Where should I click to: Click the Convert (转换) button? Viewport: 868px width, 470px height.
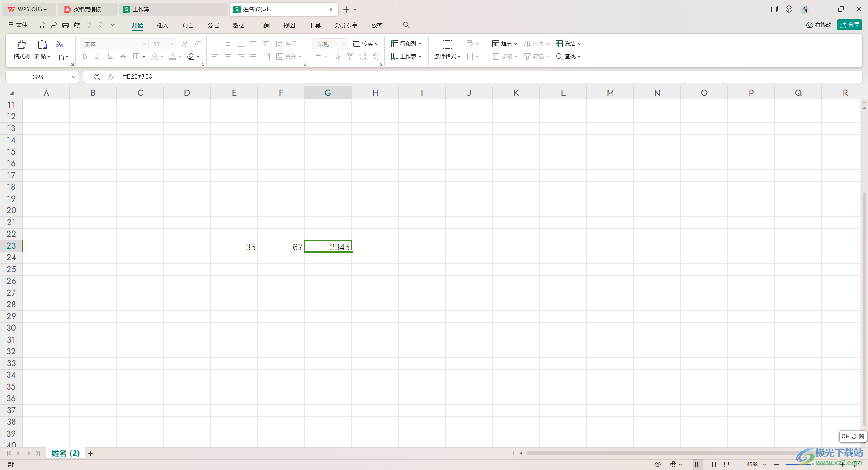365,44
